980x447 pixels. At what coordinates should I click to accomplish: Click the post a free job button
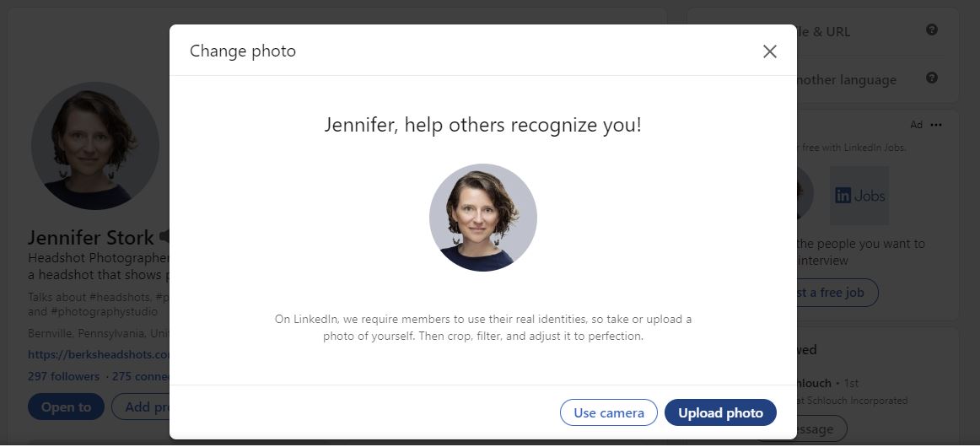(832, 293)
